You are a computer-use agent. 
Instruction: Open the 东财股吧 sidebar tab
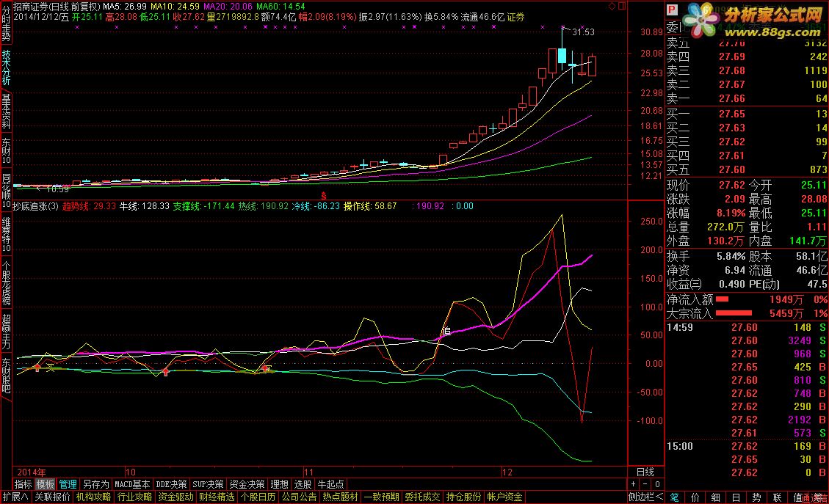click(x=6, y=376)
